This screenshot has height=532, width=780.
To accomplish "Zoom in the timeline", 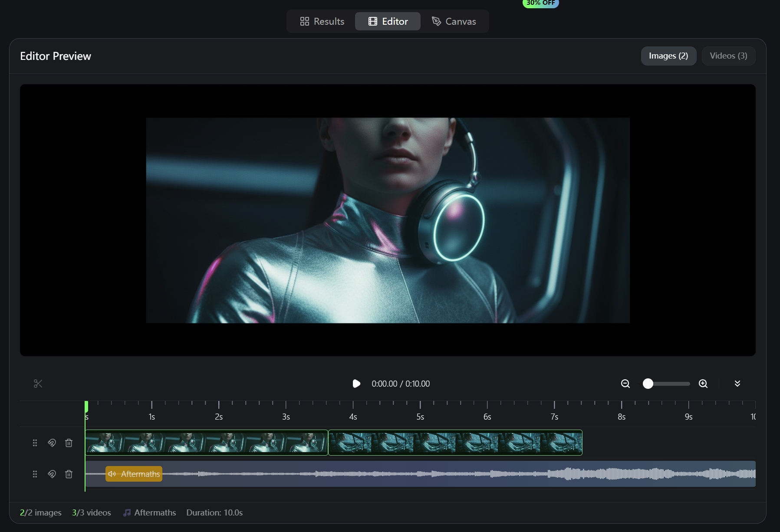I will point(703,384).
